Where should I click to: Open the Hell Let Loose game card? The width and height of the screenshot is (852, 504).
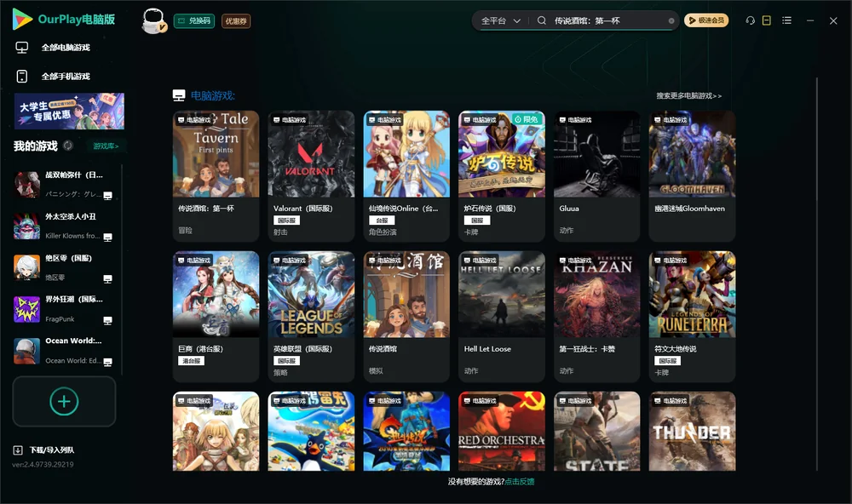coord(502,317)
